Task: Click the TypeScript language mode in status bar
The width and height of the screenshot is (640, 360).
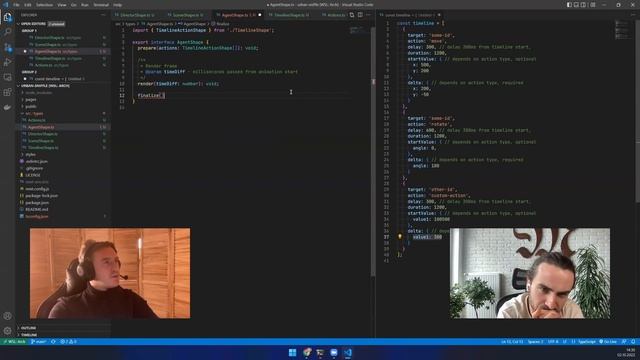Action: click(x=587, y=342)
